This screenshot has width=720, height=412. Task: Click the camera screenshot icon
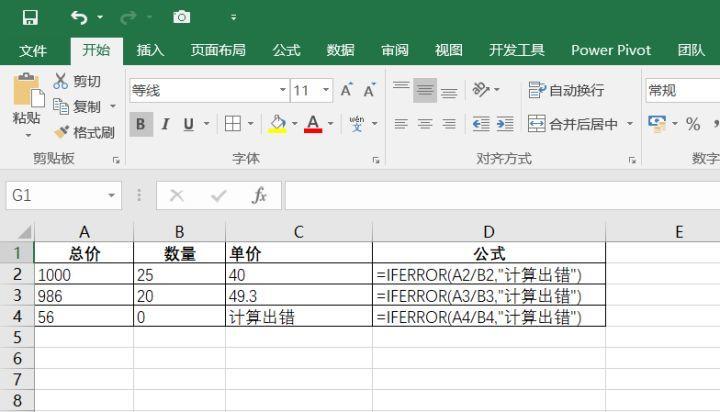(x=181, y=17)
